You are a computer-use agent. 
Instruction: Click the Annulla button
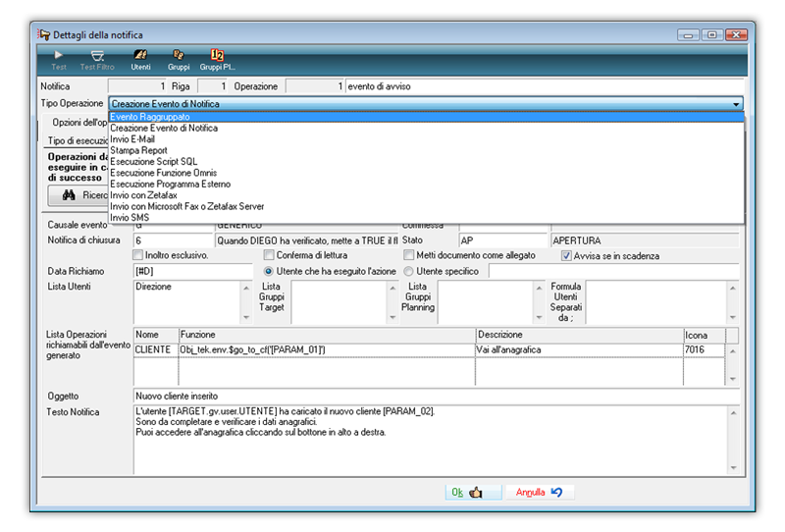[540, 493]
